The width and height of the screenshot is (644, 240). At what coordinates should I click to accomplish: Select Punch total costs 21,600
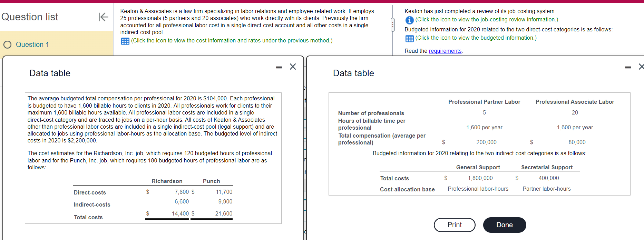tap(224, 213)
